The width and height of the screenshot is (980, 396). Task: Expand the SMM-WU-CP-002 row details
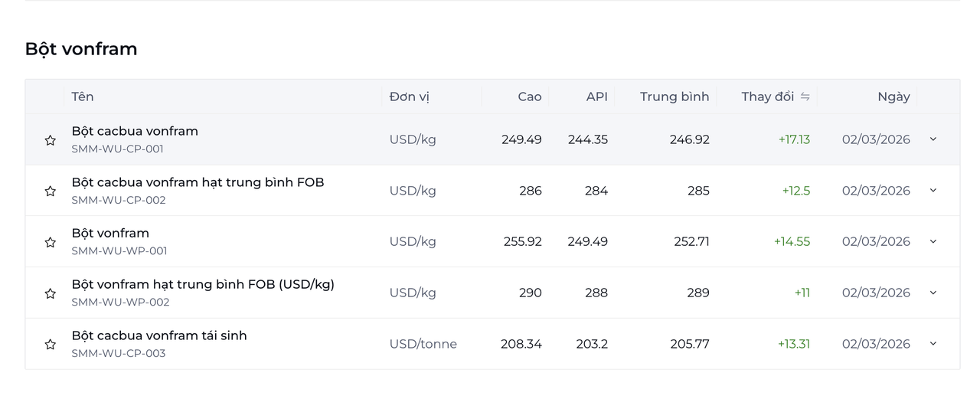click(933, 191)
